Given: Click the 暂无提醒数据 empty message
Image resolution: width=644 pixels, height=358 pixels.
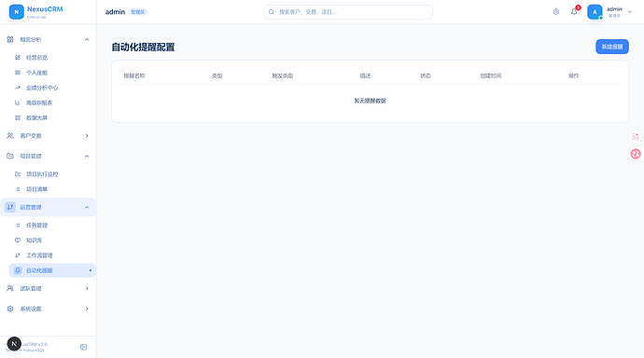Looking at the screenshot, I should click(x=370, y=101).
